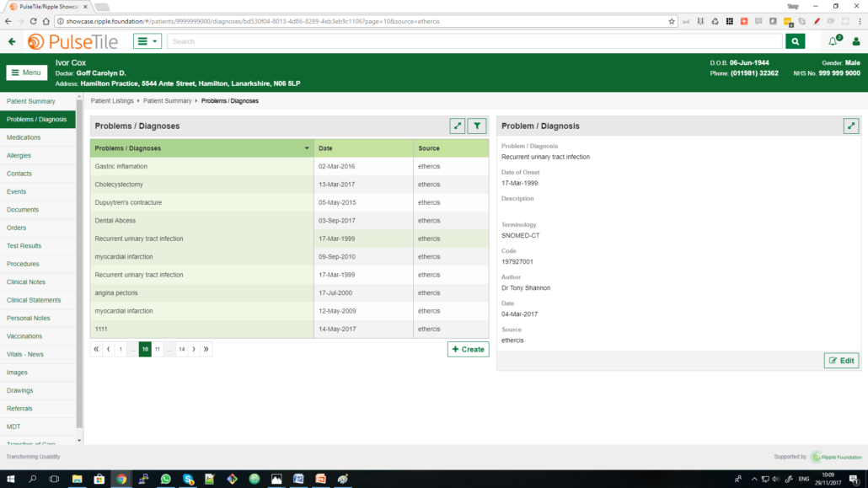Sort by Problems / Diagnoses column arrow
868x488 pixels.
[x=307, y=148]
